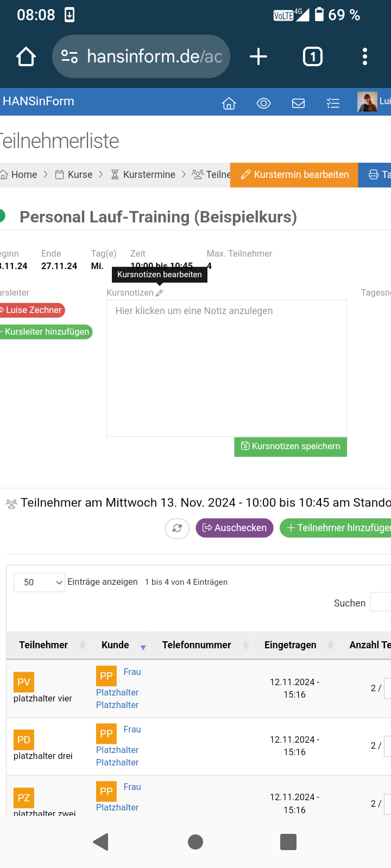Open the envelope messages icon

298,103
